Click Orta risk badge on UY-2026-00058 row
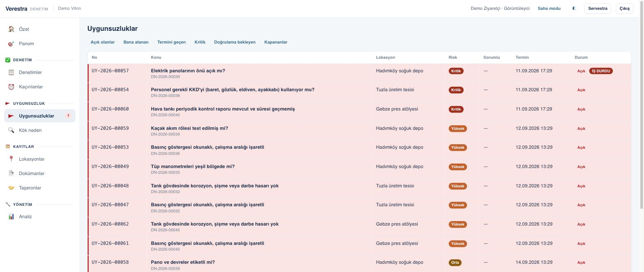Image resolution: width=644 pixels, height=272 pixels. [x=455, y=263]
